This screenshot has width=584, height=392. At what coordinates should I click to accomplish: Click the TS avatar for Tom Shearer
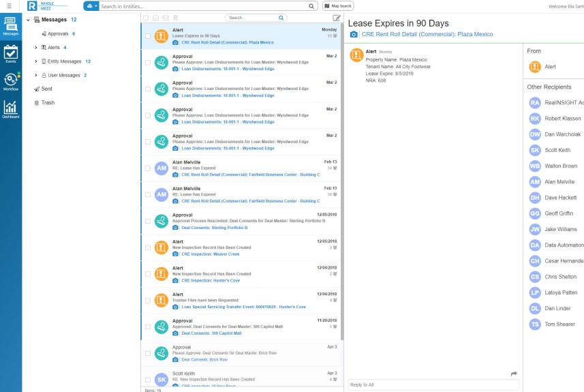535,325
